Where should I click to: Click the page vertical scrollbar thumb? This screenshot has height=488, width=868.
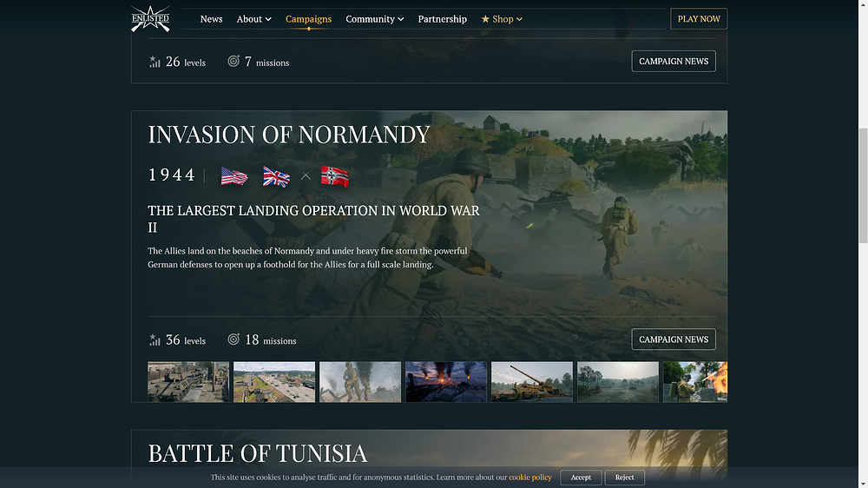pyautogui.click(x=863, y=185)
